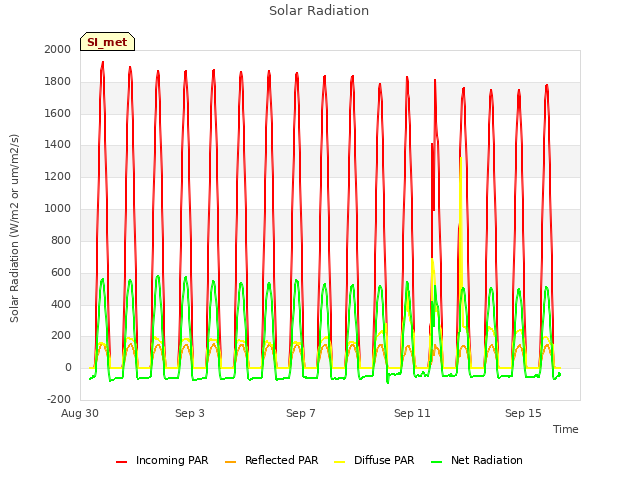The height and width of the screenshot is (480, 640).
Task: Click the Time axis label
Action: click(x=566, y=429)
